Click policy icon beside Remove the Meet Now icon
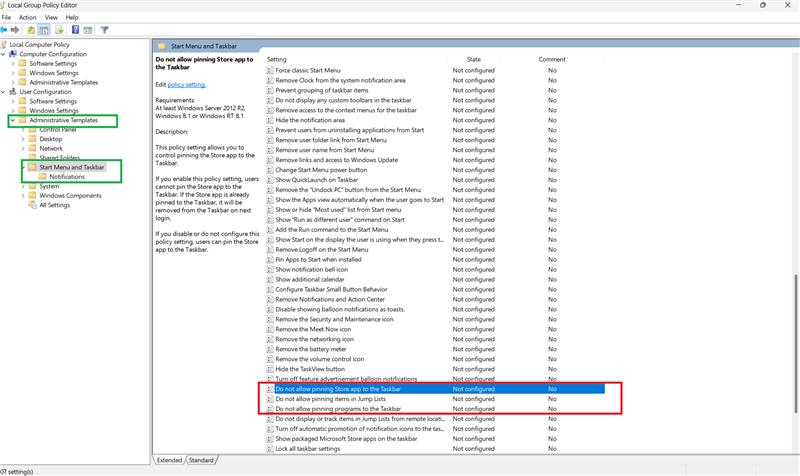The width and height of the screenshot is (800, 476). (270, 330)
